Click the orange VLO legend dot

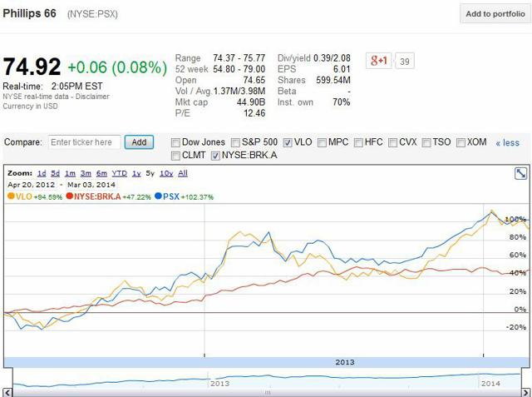click(11, 196)
